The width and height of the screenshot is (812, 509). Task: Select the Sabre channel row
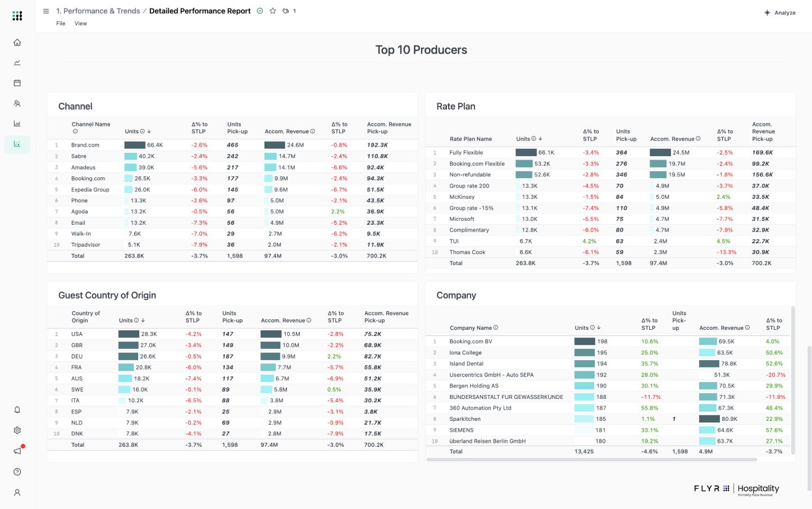232,156
